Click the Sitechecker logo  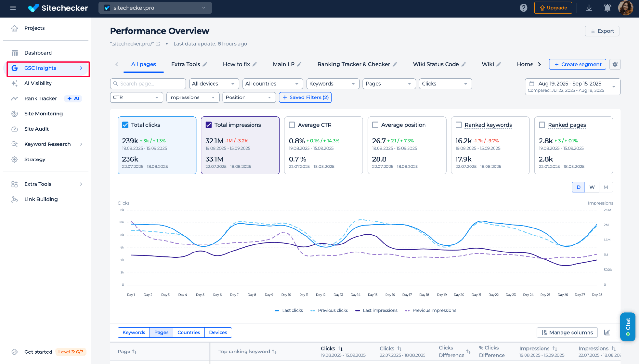tap(58, 8)
